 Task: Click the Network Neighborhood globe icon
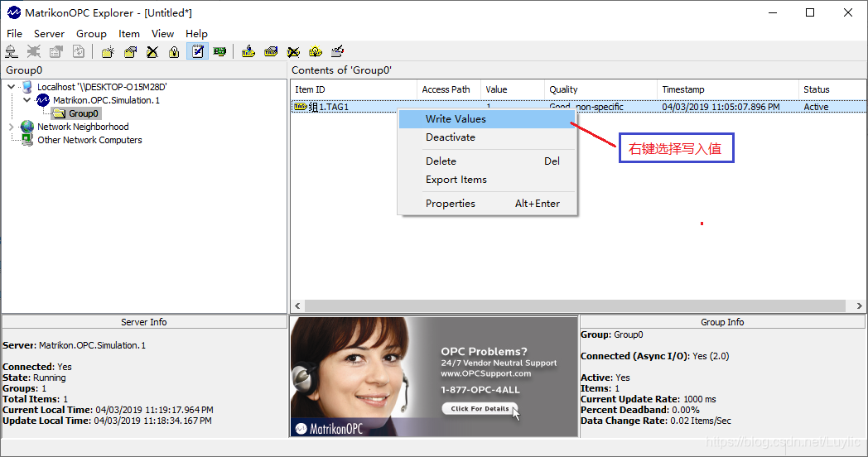(27, 127)
